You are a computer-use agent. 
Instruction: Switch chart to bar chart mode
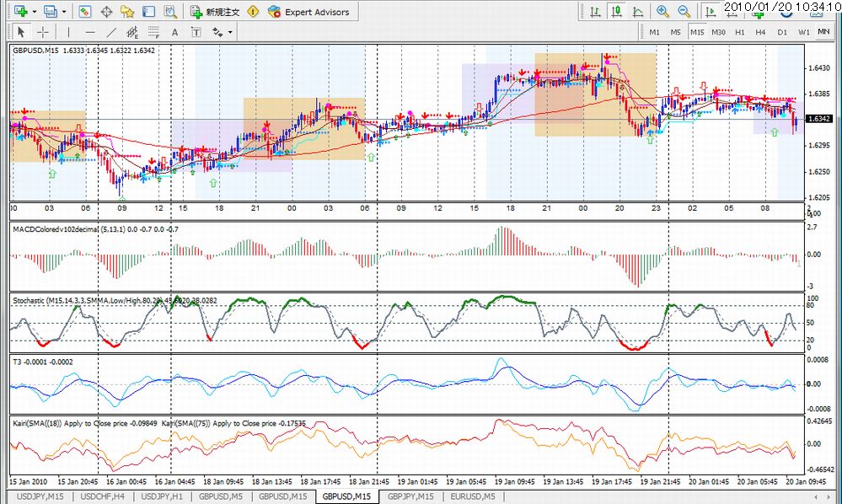tap(595, 11)
